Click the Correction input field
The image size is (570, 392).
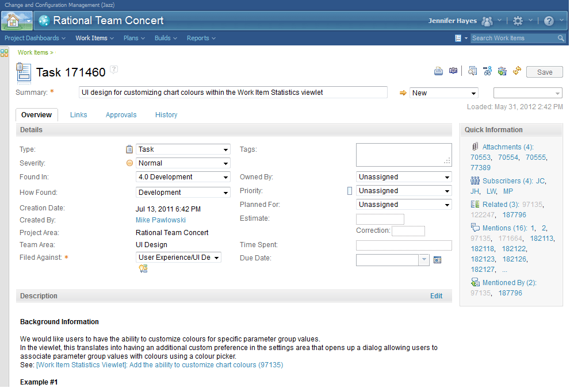pyautogui.click(x=408, y=230)
